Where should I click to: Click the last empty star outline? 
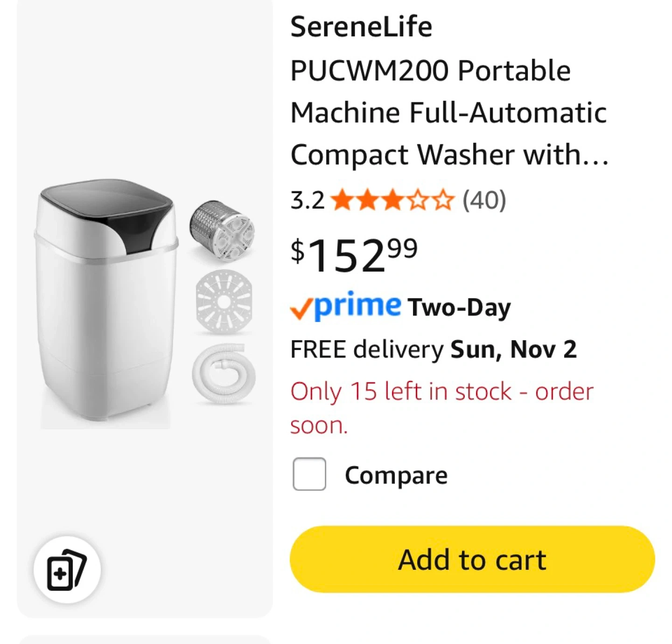coord(442,200)
